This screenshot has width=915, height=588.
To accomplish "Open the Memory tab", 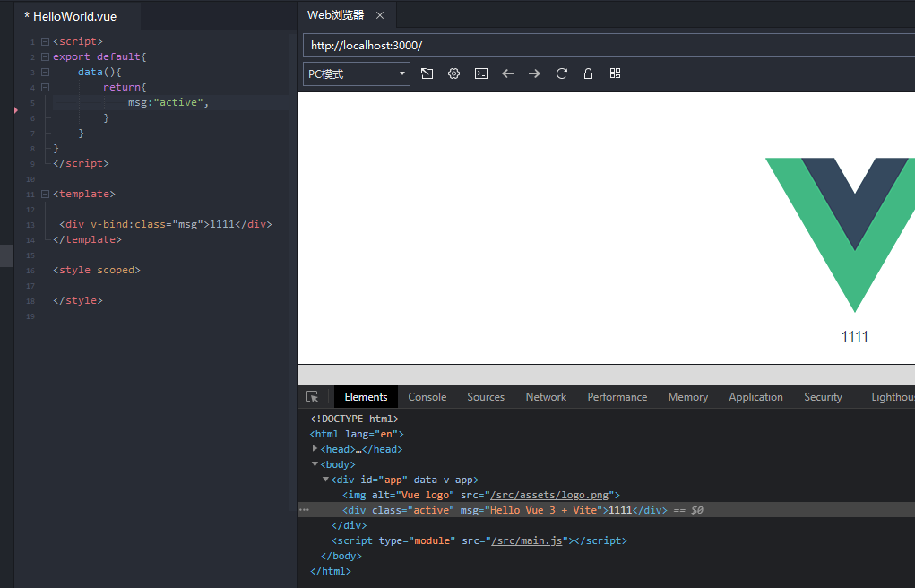I will (x=688, y=396).
